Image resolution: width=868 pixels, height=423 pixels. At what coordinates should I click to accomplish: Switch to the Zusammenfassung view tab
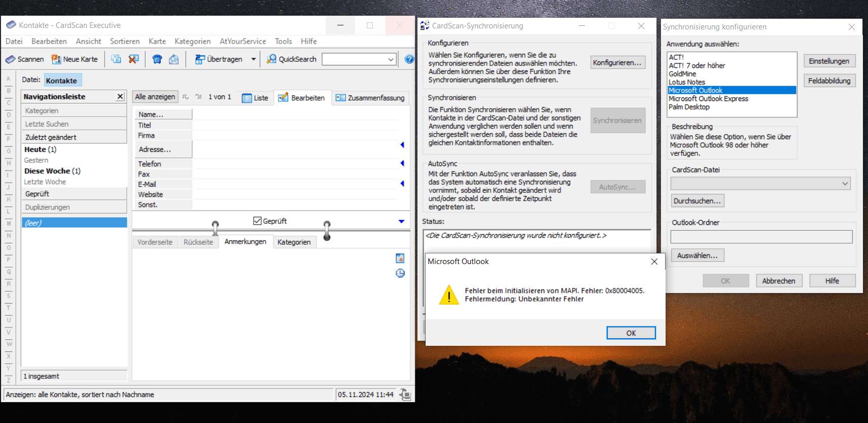point(370,97)
